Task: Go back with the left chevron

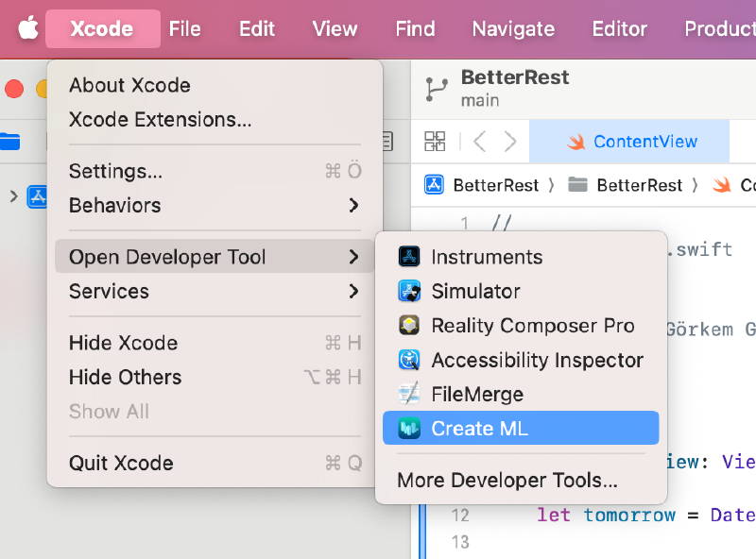Action: [479, 142]
